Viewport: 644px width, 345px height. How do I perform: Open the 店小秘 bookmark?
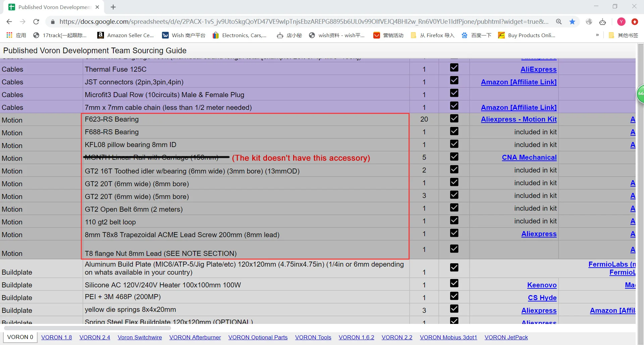tap(289, 35)
